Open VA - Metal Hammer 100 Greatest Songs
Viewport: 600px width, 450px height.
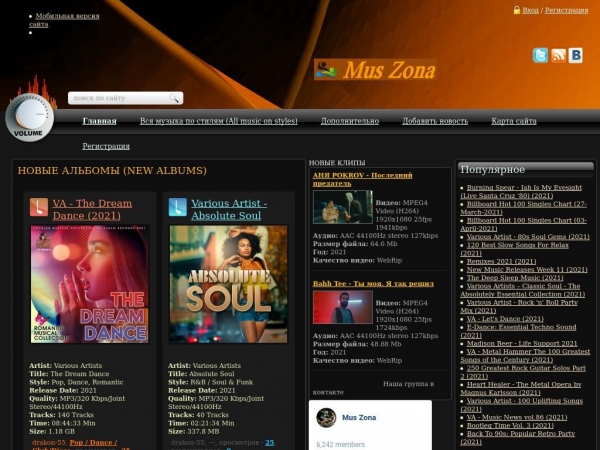coord(525,355)
